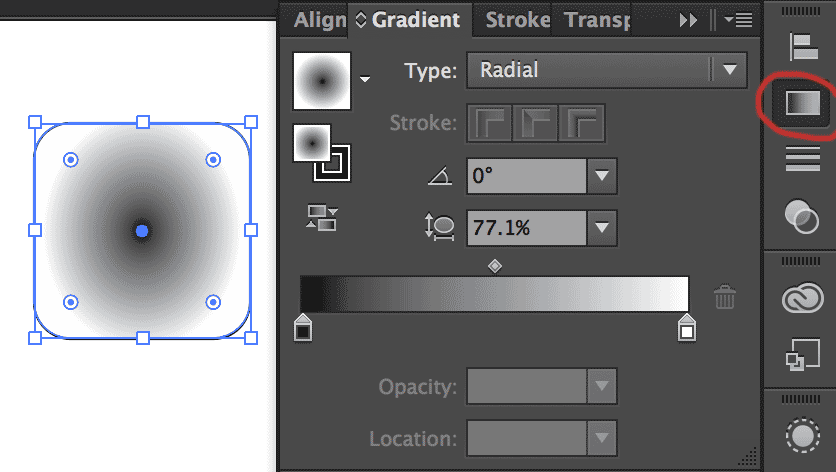
Task: Select the Fill swatch box
Action: click(310, 143)
